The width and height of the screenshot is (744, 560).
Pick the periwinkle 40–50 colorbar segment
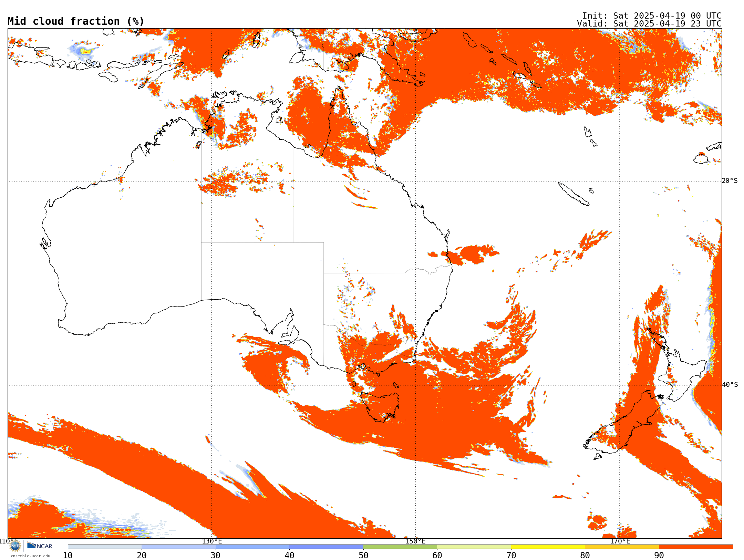326,547
